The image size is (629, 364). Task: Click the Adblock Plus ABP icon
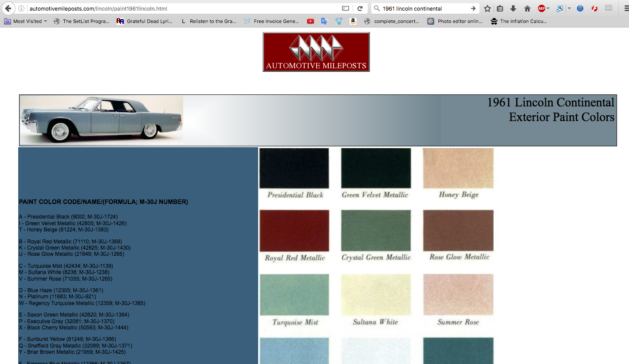(541, 8)
